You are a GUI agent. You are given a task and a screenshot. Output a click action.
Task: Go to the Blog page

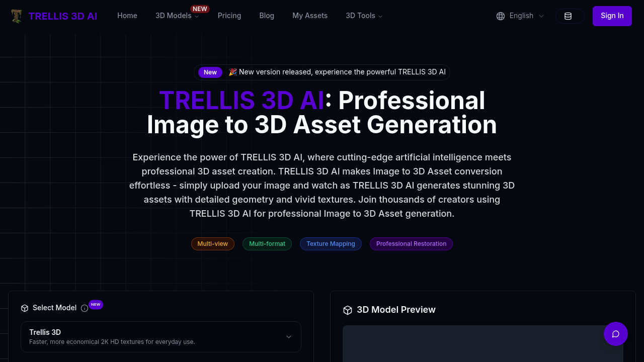point(267,16)
